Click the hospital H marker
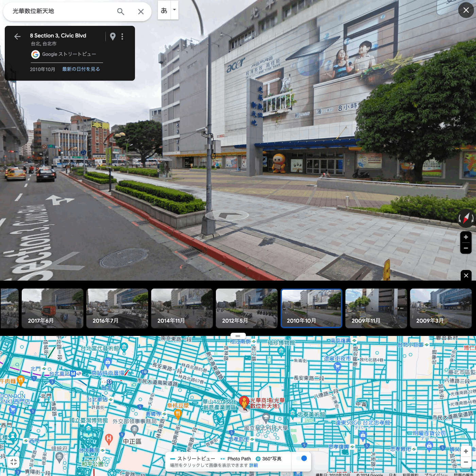The width and height of the screenshot is (476, 476). pyautogui.click(x=109, y=439)
